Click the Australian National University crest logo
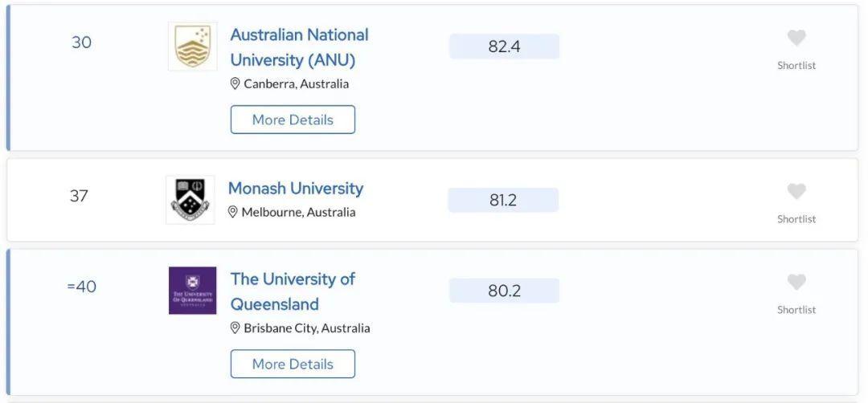Viewport: 868px width, 403px height. point(192,47)
